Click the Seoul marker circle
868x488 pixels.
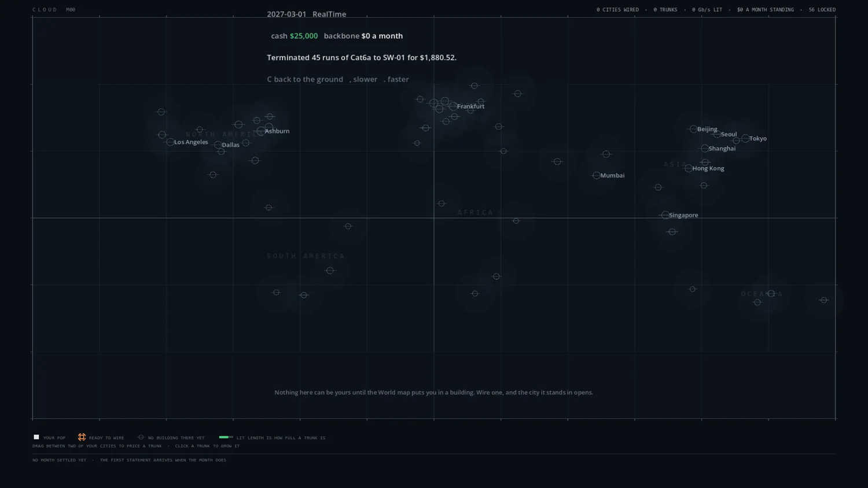coord(717,134)
